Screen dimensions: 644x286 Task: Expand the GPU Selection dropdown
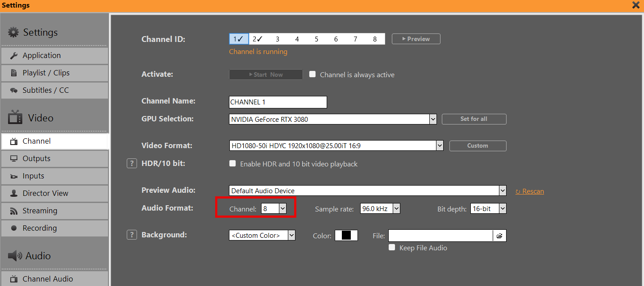click(432, 119)
